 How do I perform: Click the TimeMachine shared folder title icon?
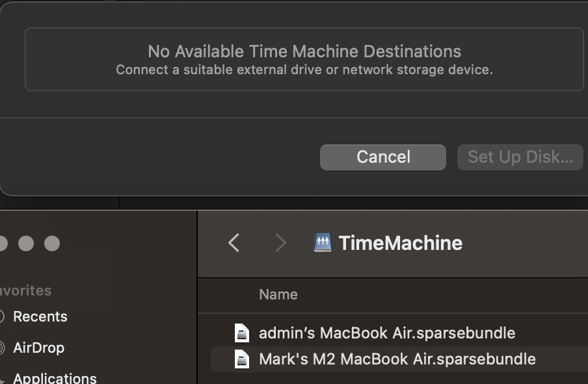pyautogui.click(x=322, y=243)
